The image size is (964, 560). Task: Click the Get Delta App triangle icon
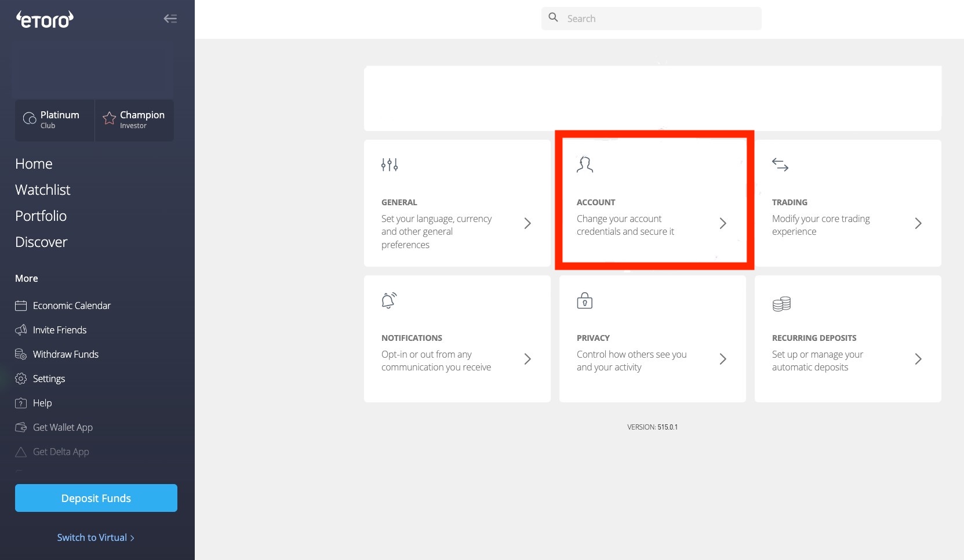pyautogui.click(x=21, y=452)
